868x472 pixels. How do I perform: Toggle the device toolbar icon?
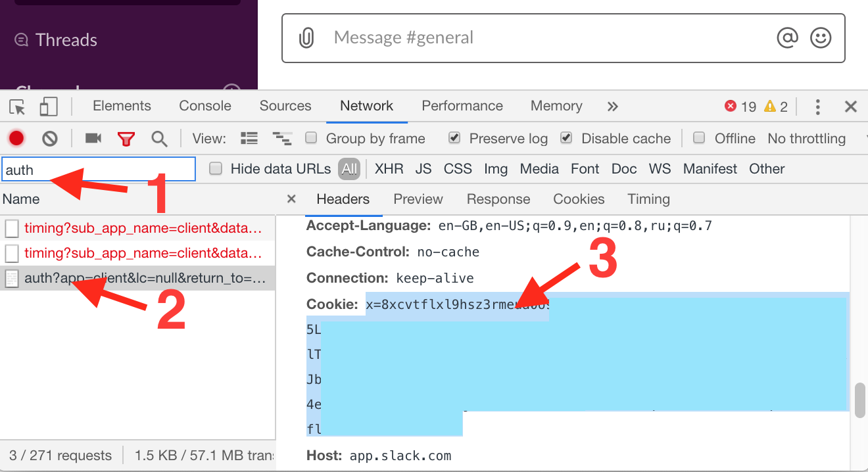click(49, 106)
